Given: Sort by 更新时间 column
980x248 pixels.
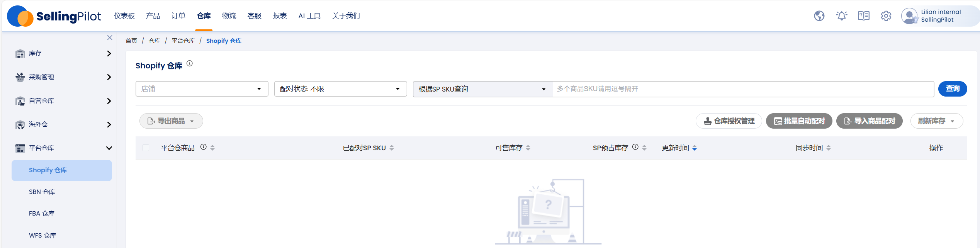Looking at the screenshot, I should tap(695, 148).
